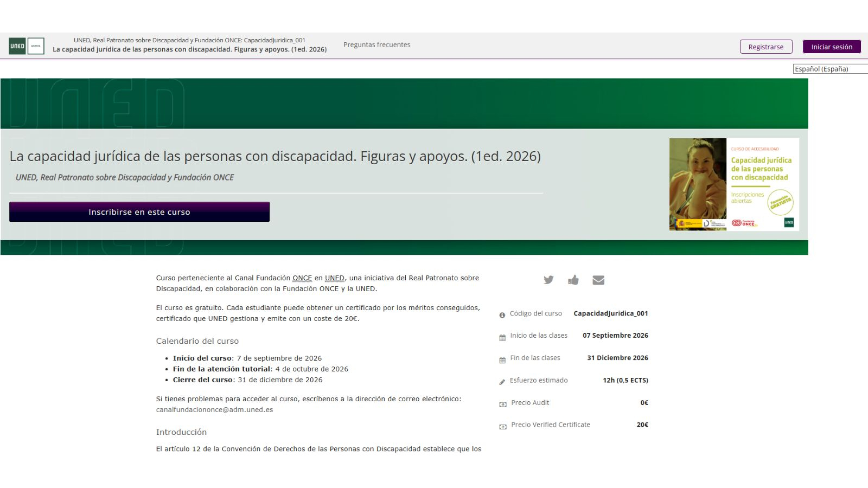Click the Fin de la atención tutorial item
The image size is (868, 488).
260,369
